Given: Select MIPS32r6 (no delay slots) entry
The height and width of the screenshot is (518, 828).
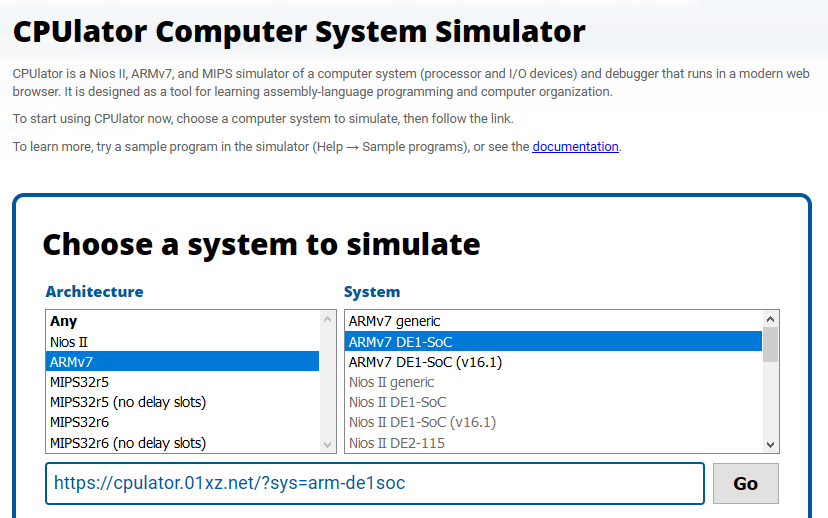Looking at the screenshot, I should [182, 442].
